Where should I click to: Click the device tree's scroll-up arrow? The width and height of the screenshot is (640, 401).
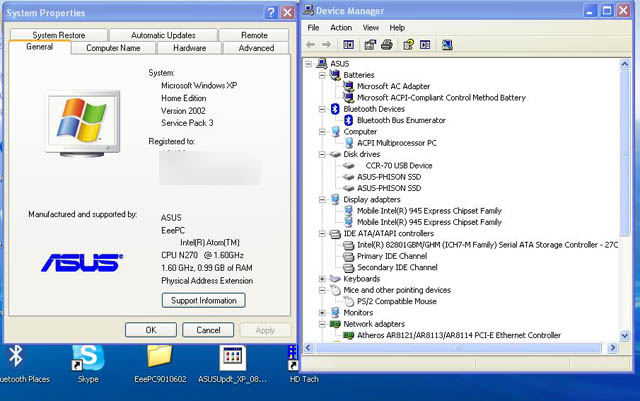click(x=624, y=64)
